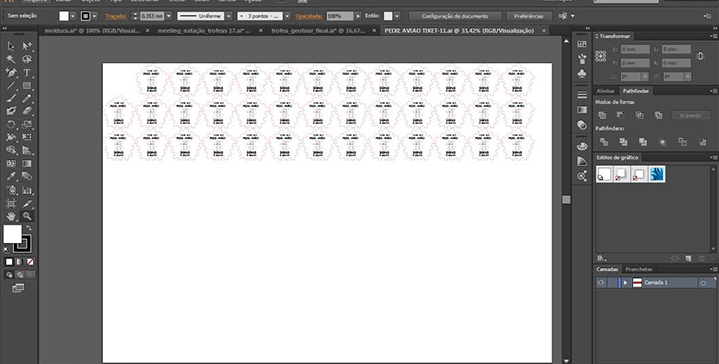
Task: Reset to default fill and stroke
Action: point(6,250)
